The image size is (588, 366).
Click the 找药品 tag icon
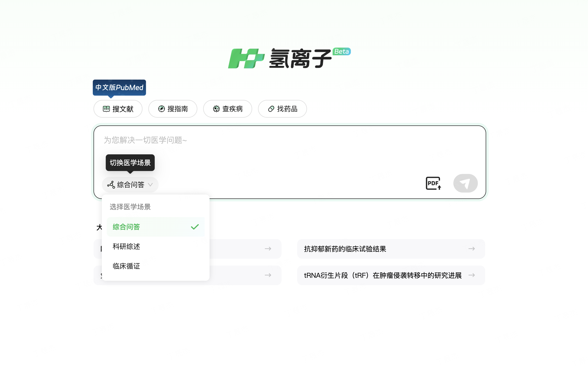[x=271, y=109]
